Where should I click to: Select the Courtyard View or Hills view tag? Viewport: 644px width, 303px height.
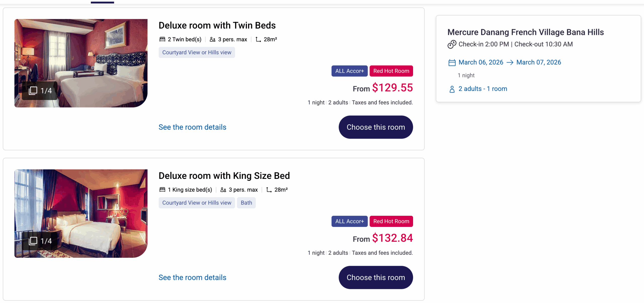pos(197,52)
